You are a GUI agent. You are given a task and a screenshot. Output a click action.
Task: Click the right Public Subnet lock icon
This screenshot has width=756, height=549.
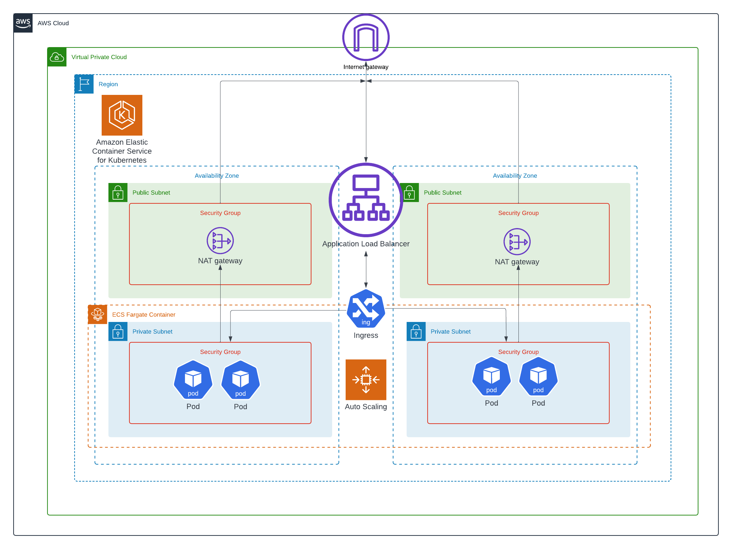409,192
